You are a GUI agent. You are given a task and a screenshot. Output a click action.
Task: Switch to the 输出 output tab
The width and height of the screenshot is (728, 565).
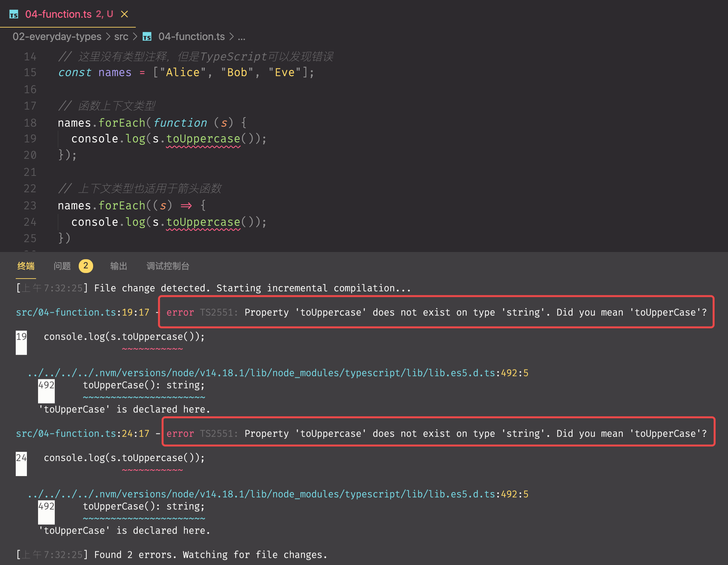pos(119,266)
